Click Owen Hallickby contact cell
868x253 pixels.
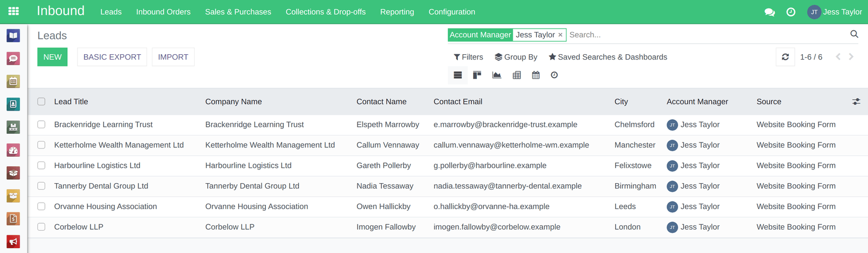(x=384, y=206)
